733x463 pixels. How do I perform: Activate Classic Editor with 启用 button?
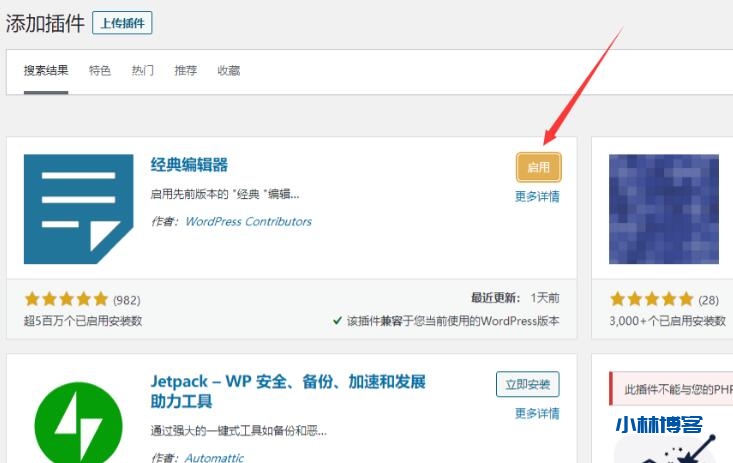coord(539,167)
